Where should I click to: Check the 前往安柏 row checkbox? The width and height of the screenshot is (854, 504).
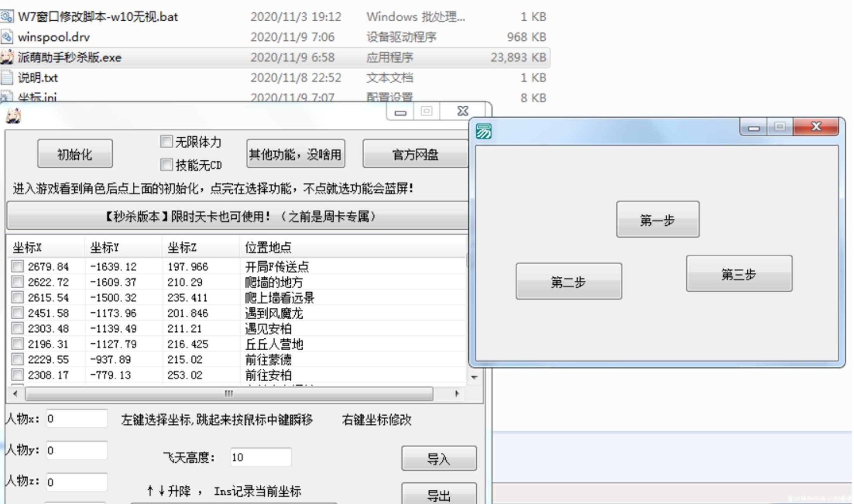17,375
